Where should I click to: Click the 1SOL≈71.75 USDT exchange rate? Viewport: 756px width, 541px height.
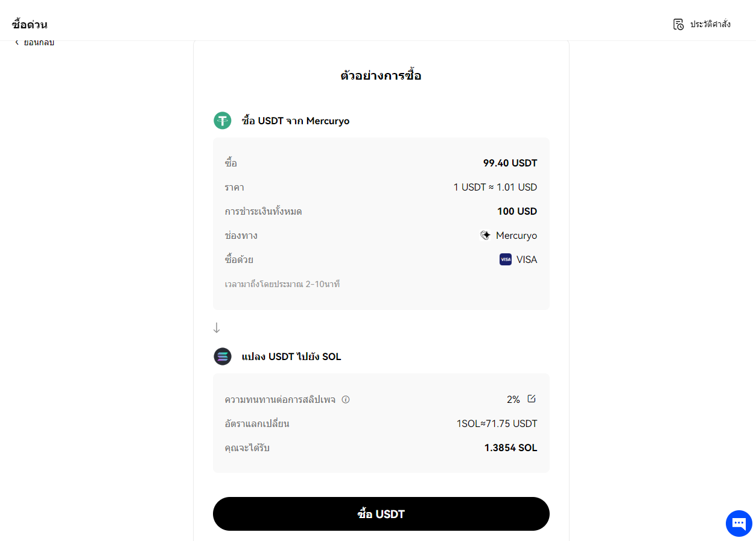tap(497, 423)
